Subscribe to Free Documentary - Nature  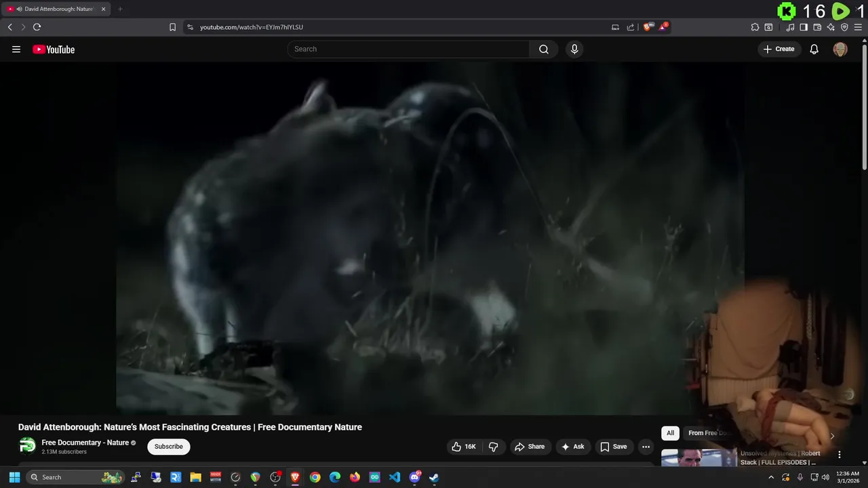click(168, 447)
